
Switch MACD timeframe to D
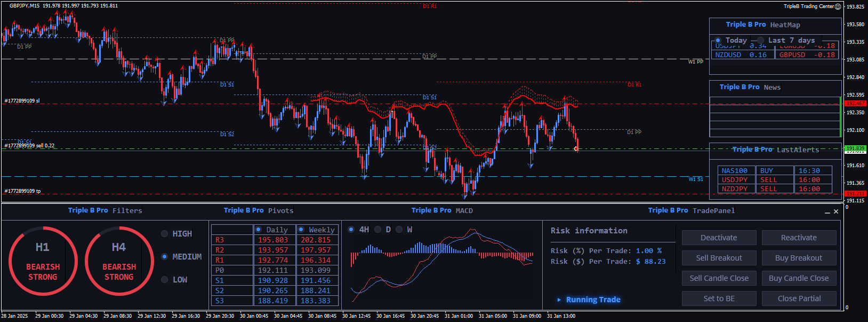378,230
